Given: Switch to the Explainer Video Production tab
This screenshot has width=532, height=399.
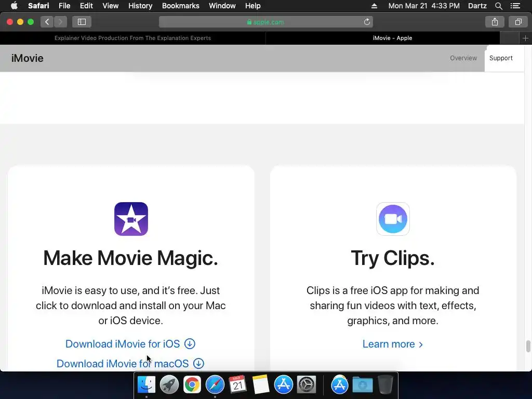Looking at the screenshot, I should coord(132,38).
